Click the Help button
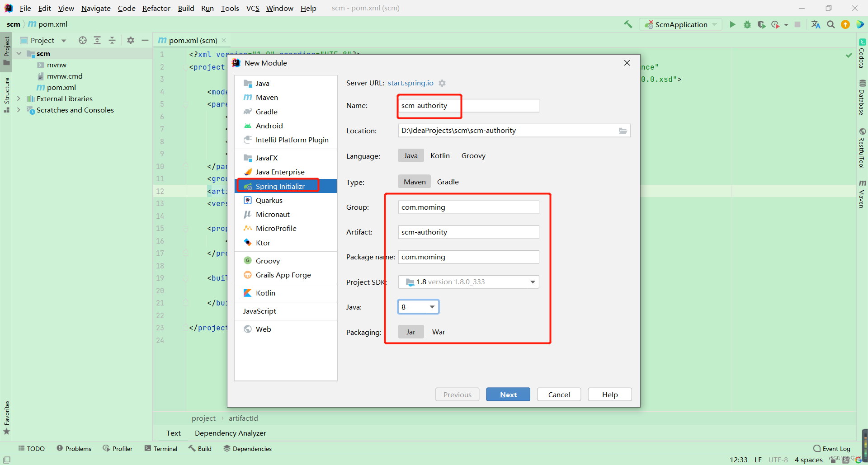 (x=610, y=395)
